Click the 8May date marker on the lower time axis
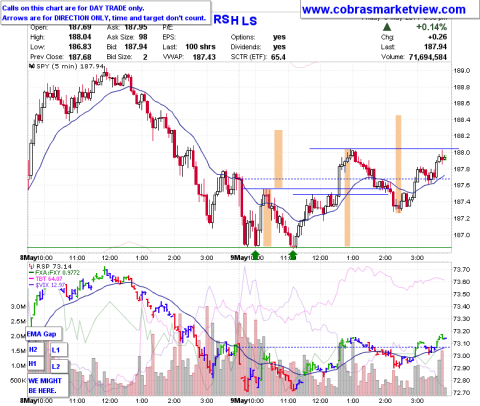Screen dimensions: 480x406 coord(28,400)
